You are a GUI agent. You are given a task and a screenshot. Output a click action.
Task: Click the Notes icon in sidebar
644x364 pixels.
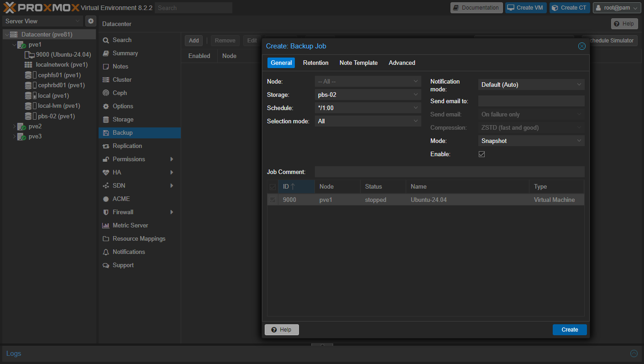pos(106,67)
